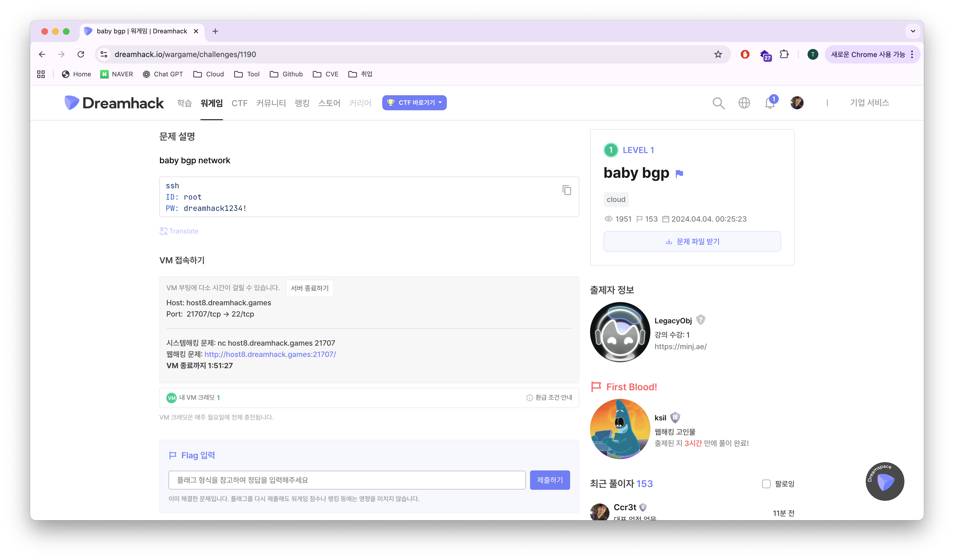Open the Dreamhack search icon

(x=718, y=103)
